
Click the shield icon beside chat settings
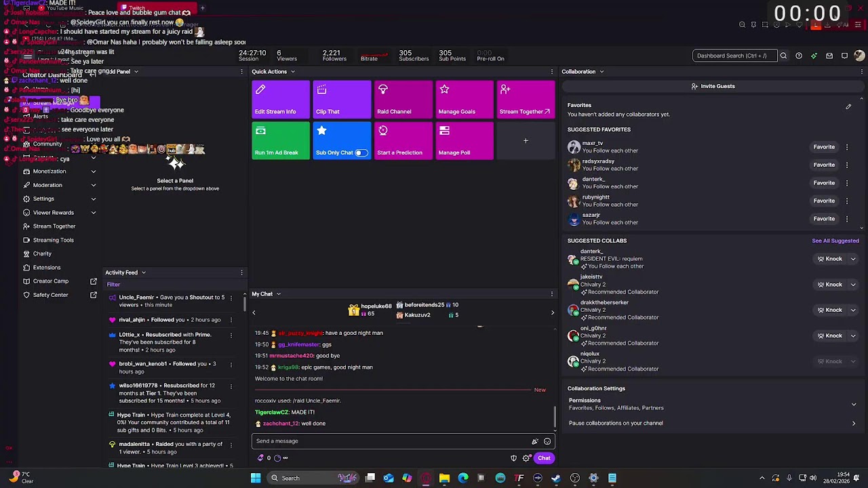pyautogui.click(x=513, y=458)
